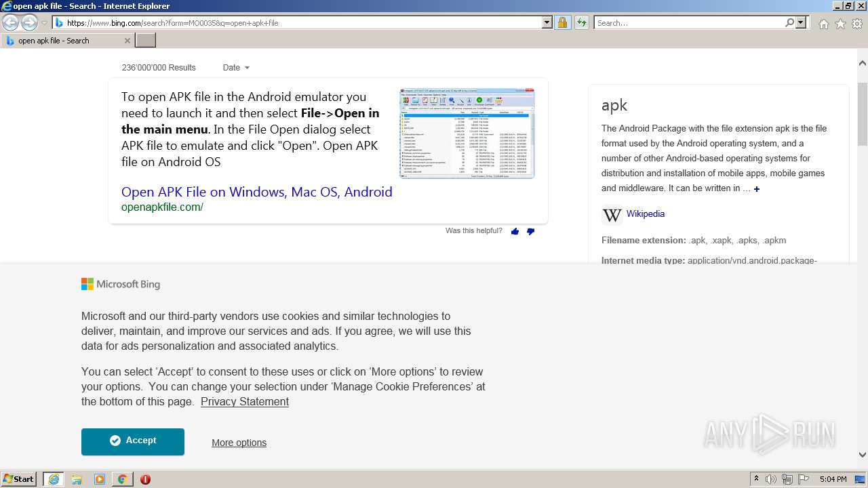Click the 'apk' panel heading
The width and height of the screenshot is (868, 488).
click(614, 105)
